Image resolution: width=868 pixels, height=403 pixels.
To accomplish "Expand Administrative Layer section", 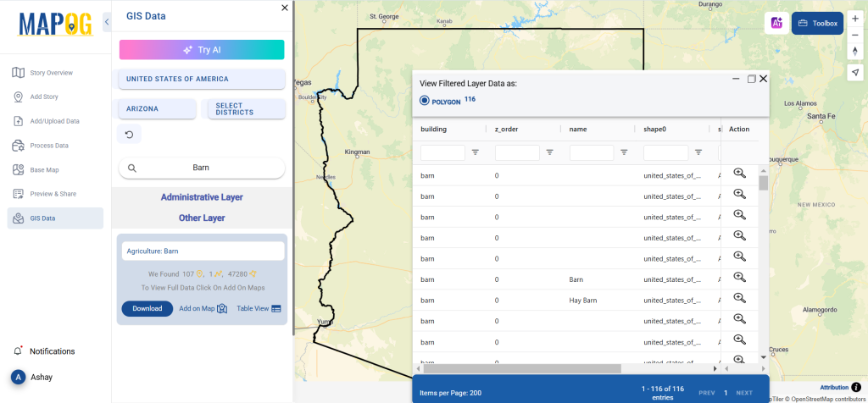I will (202, 197).
